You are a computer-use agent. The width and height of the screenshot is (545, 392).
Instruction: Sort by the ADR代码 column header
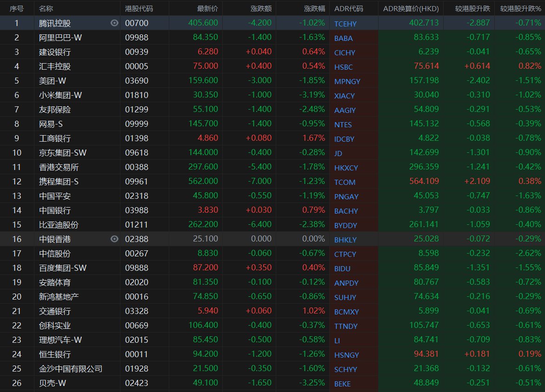click(349, 8)
